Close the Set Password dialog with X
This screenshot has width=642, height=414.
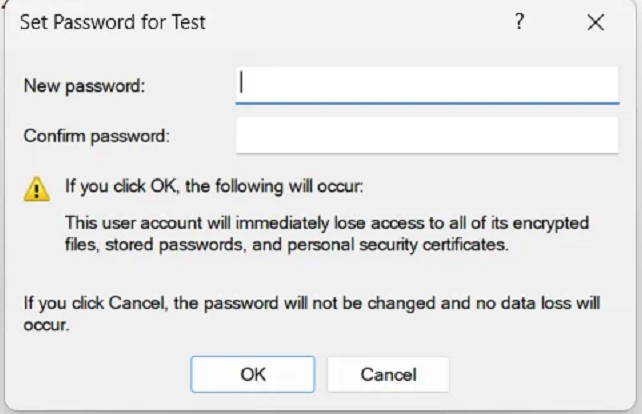595,22
